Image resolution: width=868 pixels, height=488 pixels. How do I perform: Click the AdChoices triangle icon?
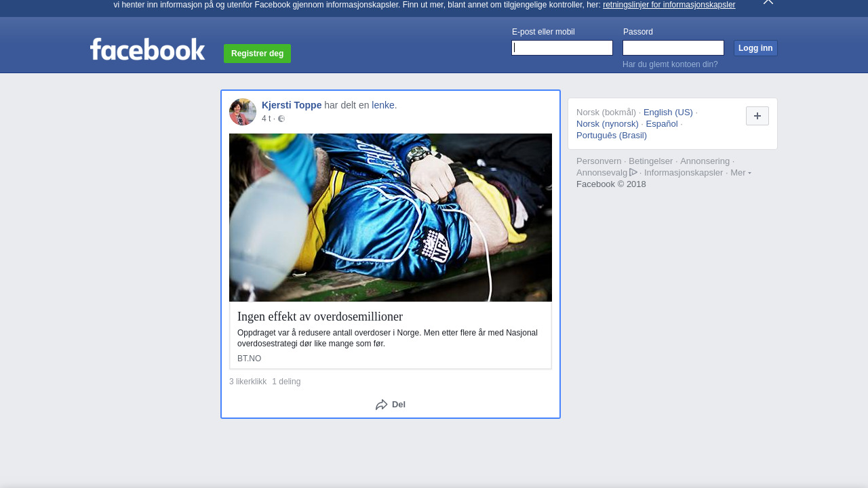coord(633,172)
